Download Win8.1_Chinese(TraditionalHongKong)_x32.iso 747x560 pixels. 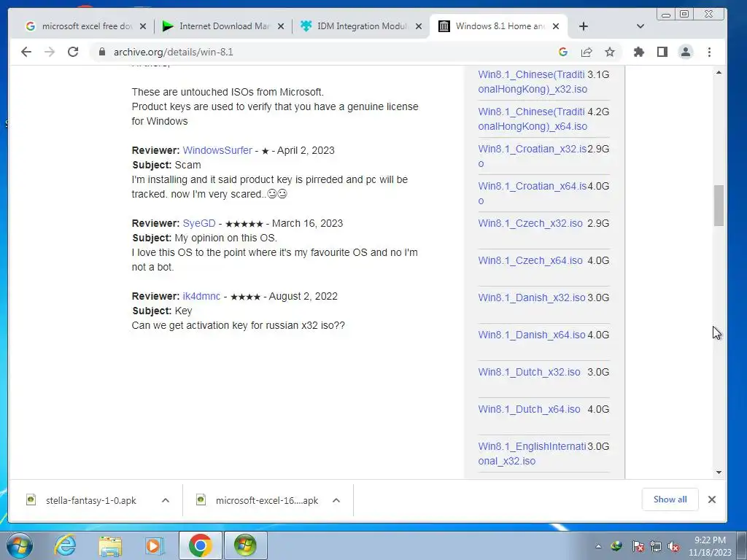pos(532,82)
